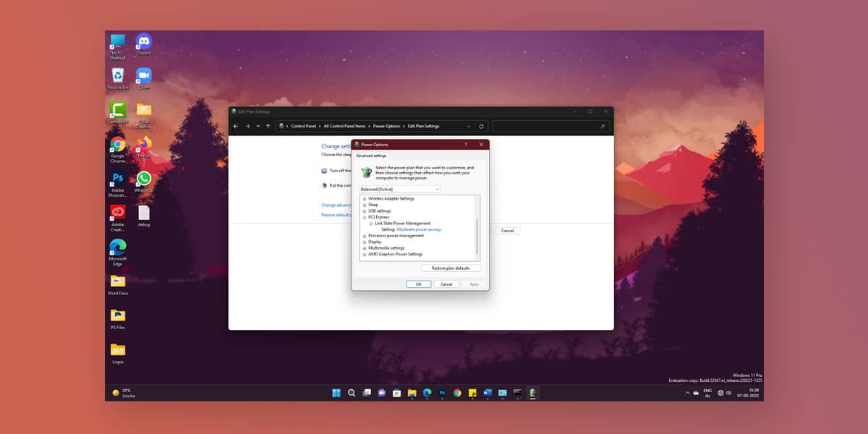
Task: Select the Recycle Bin desktop icon
Action: pos(117,78)
